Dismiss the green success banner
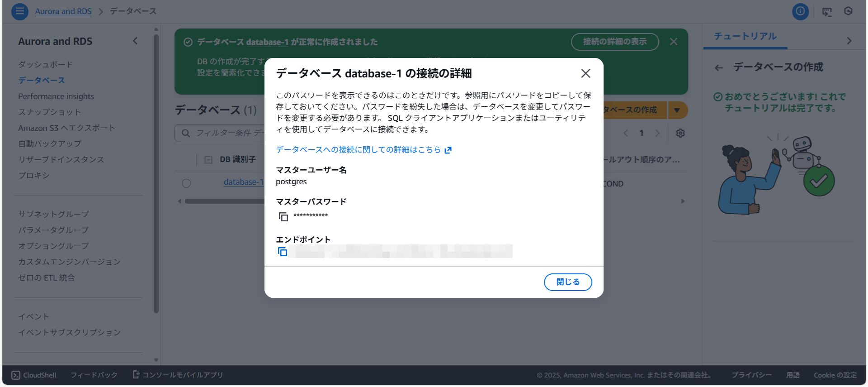 674,42
